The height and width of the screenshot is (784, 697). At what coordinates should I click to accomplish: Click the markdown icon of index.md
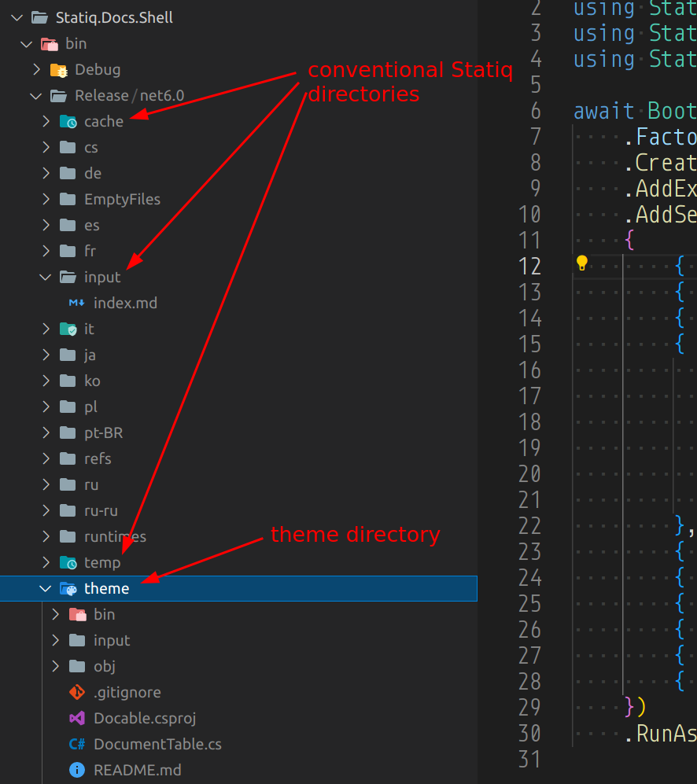[x=76, y=303]
